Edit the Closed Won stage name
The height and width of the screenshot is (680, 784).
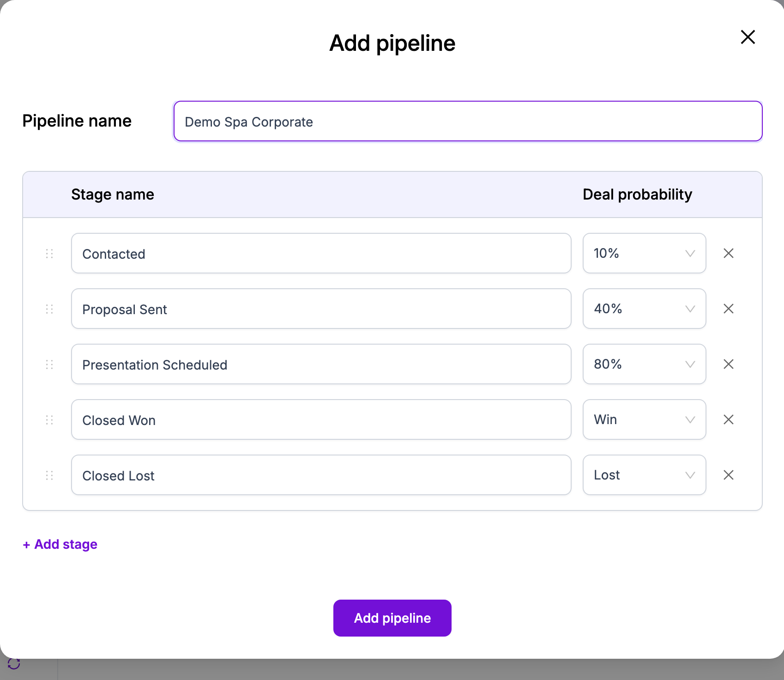click(321, 419)
